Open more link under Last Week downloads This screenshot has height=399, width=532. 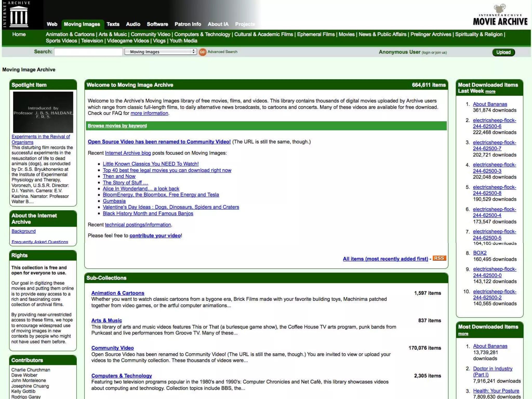coord(490,91)
